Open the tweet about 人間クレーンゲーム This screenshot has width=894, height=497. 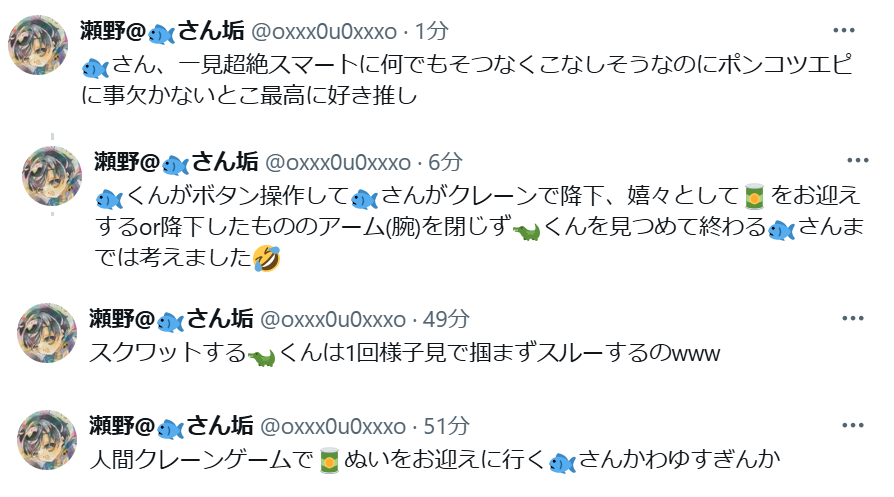(434, 459)
